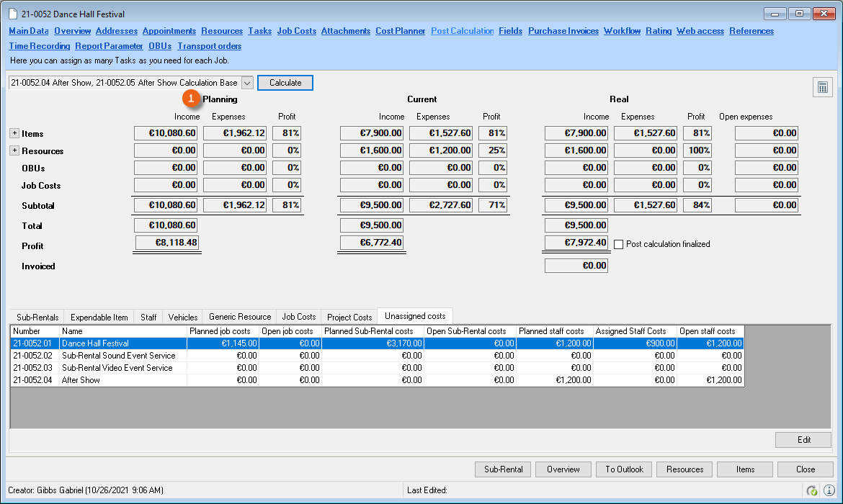Open the Project Costs tab
This screenshot has height=504, width=843.
point(349,317)
